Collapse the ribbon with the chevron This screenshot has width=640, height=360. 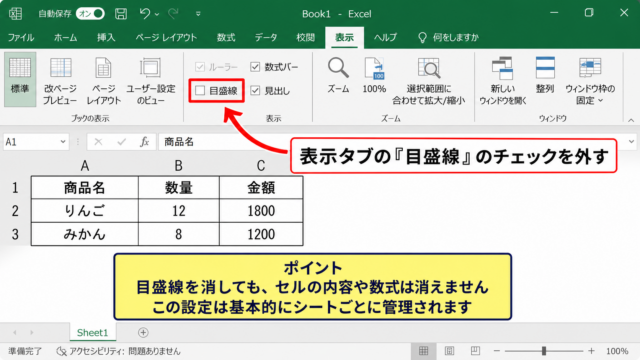(631, 120)
